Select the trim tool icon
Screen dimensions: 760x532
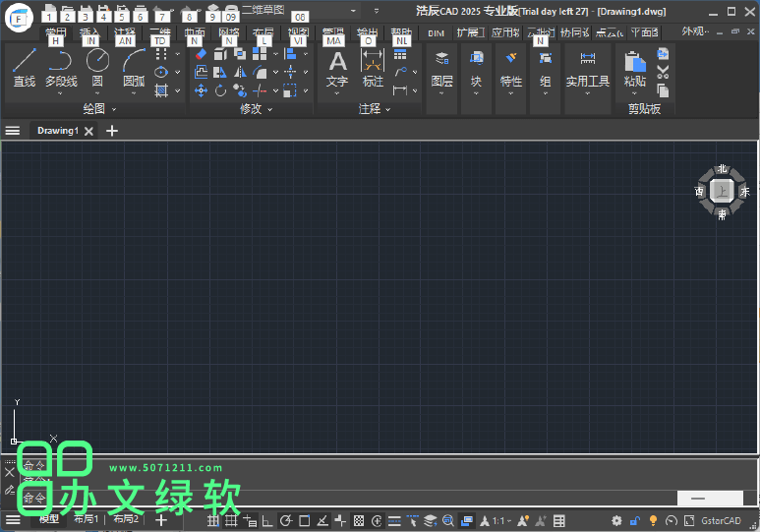click(260, 90)
